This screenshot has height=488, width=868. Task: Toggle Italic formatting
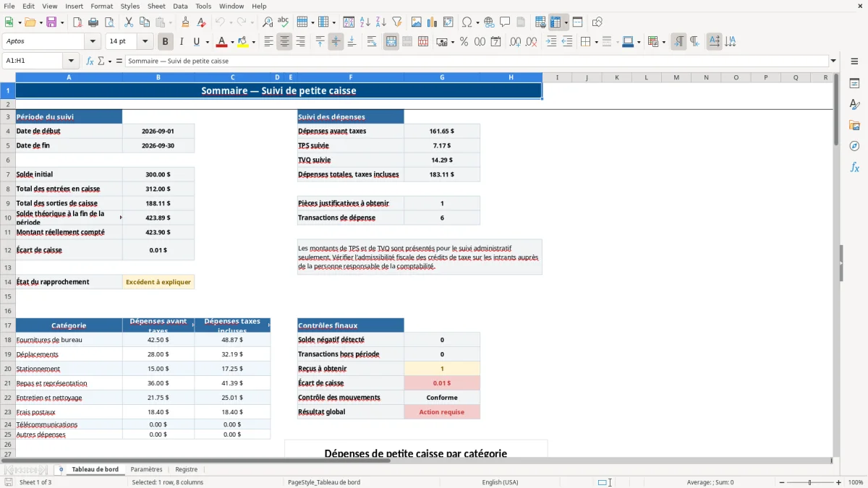point(182,42)
